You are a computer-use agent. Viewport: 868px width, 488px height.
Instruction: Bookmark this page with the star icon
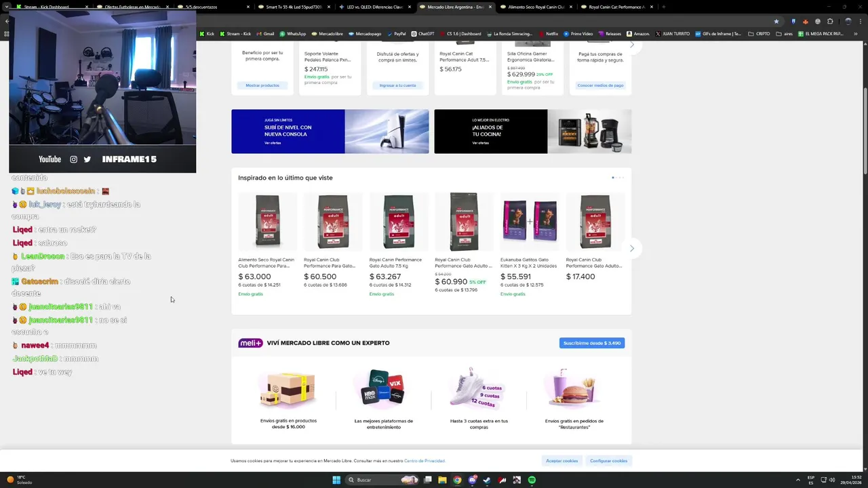pyautogui.click(x=776, y=21)
